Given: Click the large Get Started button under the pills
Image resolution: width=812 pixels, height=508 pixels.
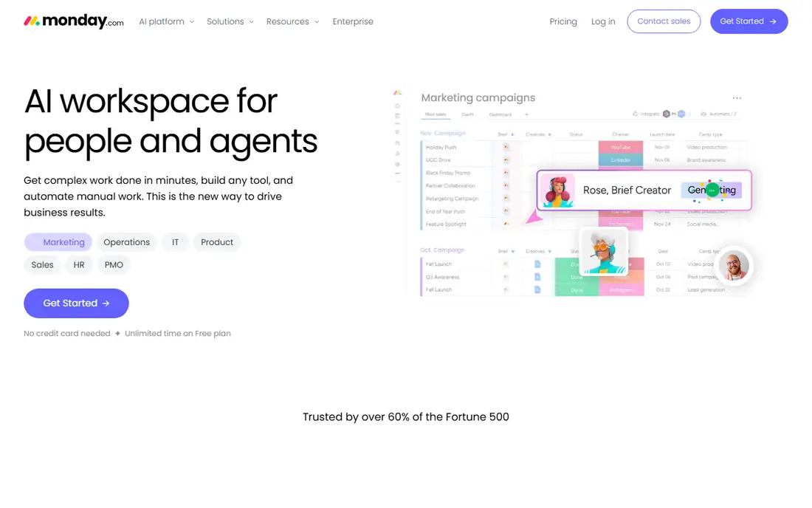Looking at the screenshot, I should click(76, 303).
